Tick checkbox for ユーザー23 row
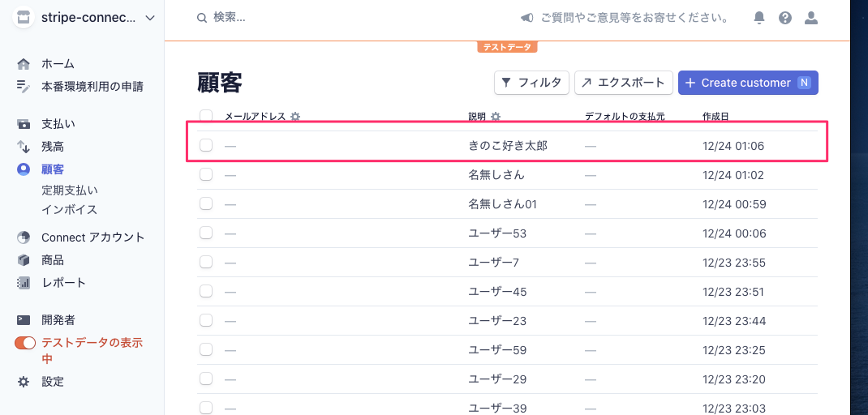Screen dimensions: 868x415 click(x=206, y=320)
